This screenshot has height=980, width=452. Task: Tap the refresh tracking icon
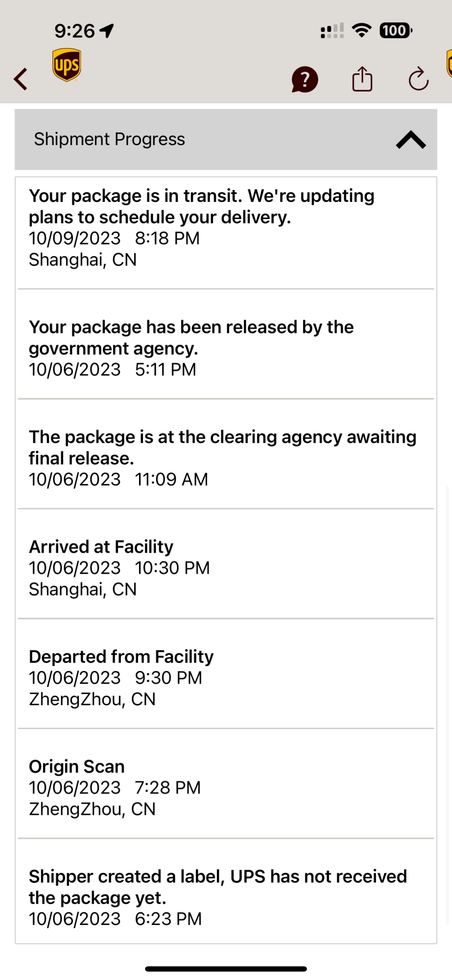tap(419, 79)
